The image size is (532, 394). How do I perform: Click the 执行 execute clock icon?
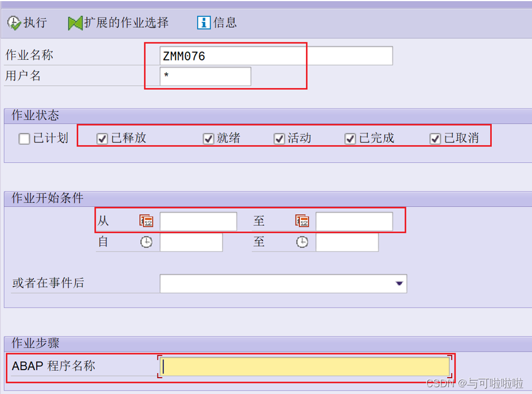[x=13, y=22]
